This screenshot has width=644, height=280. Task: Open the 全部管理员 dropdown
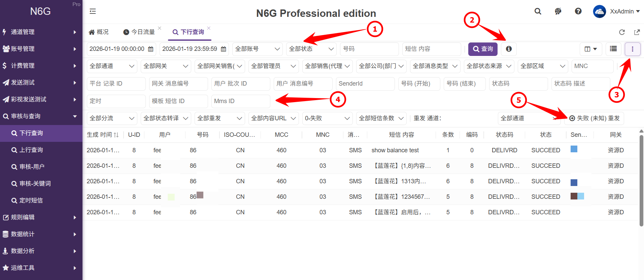pos(274,66)
